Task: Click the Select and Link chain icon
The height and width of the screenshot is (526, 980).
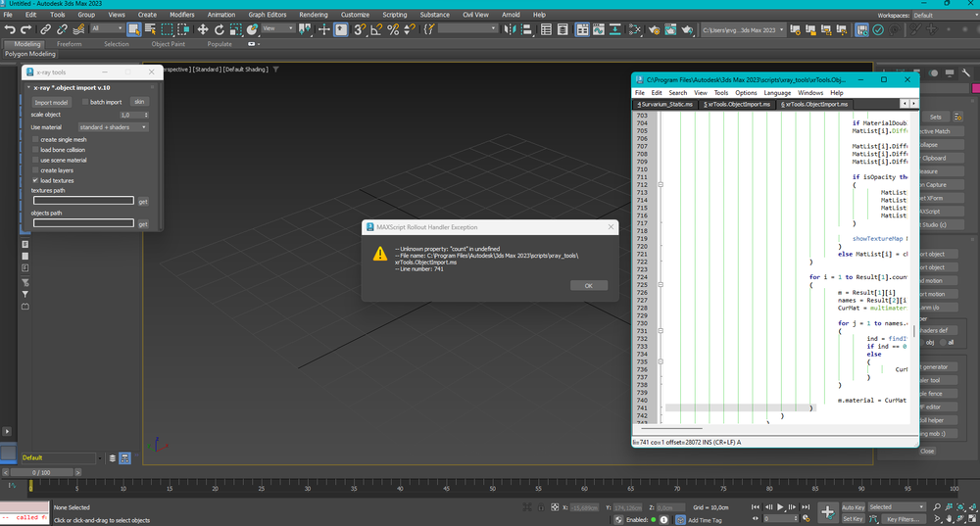Action: click(x=46, y=29)
